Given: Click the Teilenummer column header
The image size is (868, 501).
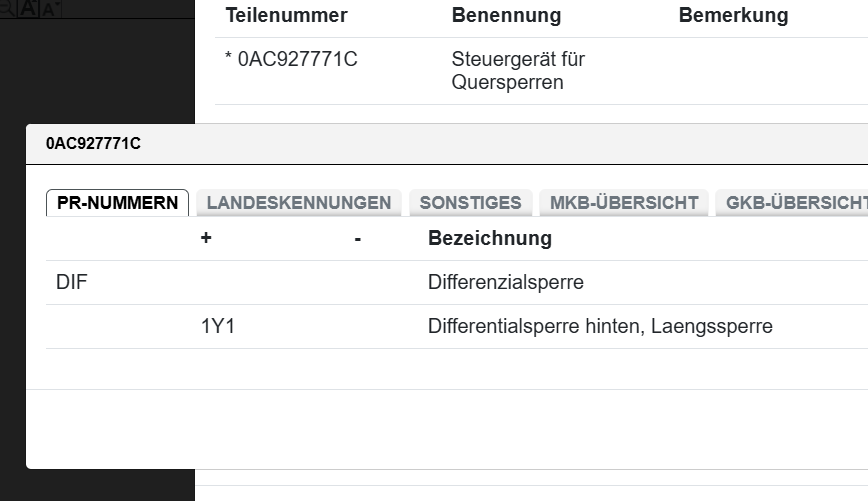Looking at the screenshot, I should coord(286,16).
